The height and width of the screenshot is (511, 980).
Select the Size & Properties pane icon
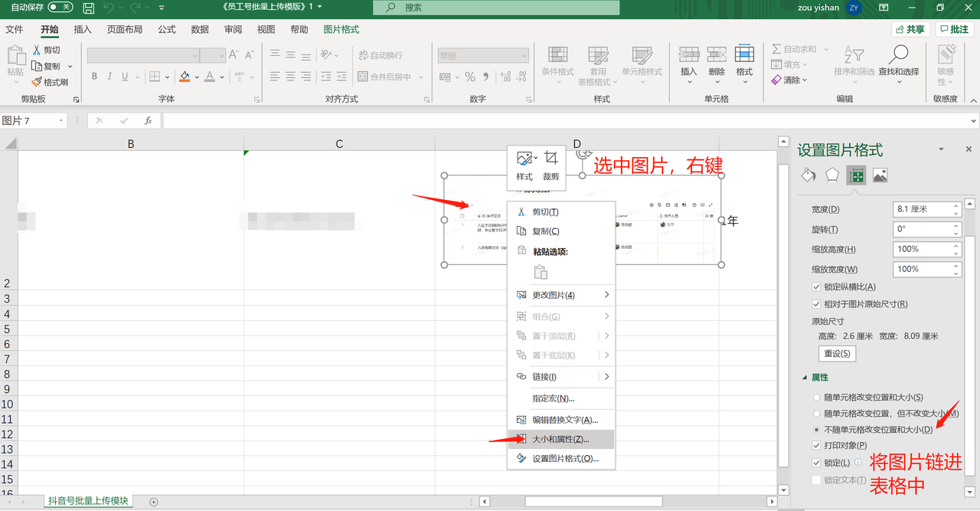(856, 175)
